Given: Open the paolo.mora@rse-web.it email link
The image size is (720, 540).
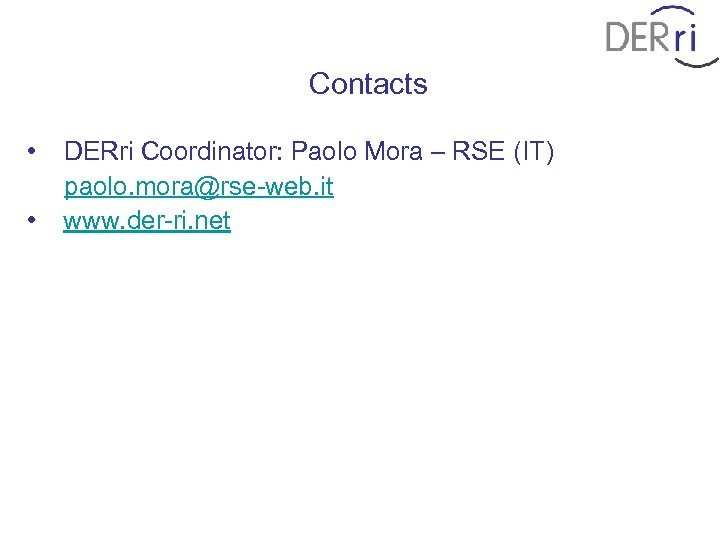Looking at the screenshot, I should (198, 187).
